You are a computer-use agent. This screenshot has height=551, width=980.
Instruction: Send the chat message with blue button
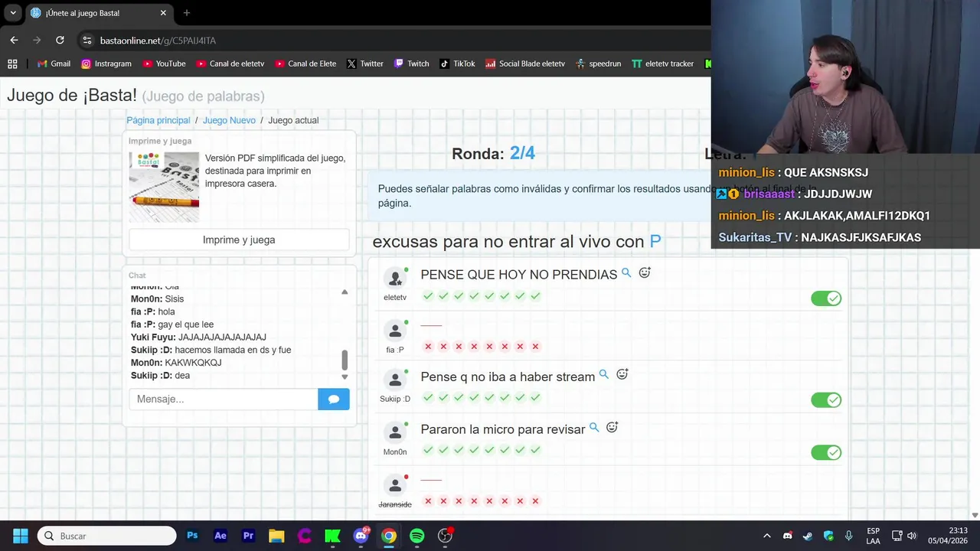coord(334,399)
